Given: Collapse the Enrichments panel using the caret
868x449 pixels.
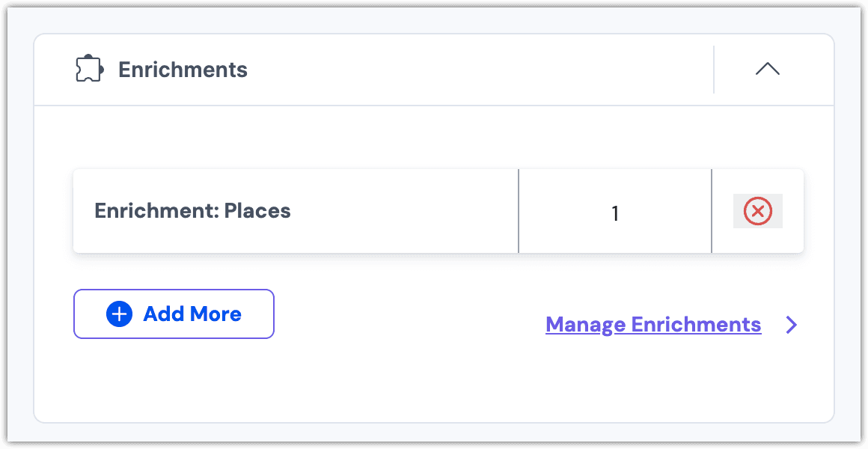Looking at the screenshot, I should click(x=768, y=69).
